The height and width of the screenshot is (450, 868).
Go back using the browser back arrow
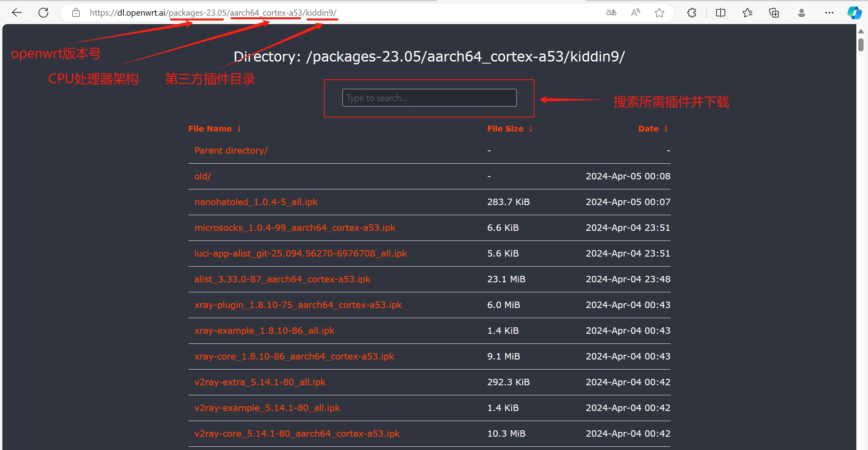point(17,13)
